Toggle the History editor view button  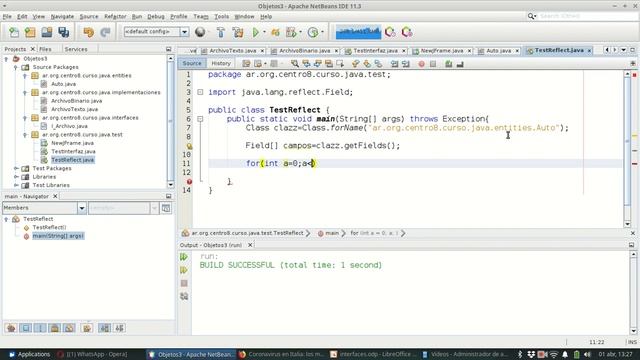pyautogui.click(x=221, y=63)
